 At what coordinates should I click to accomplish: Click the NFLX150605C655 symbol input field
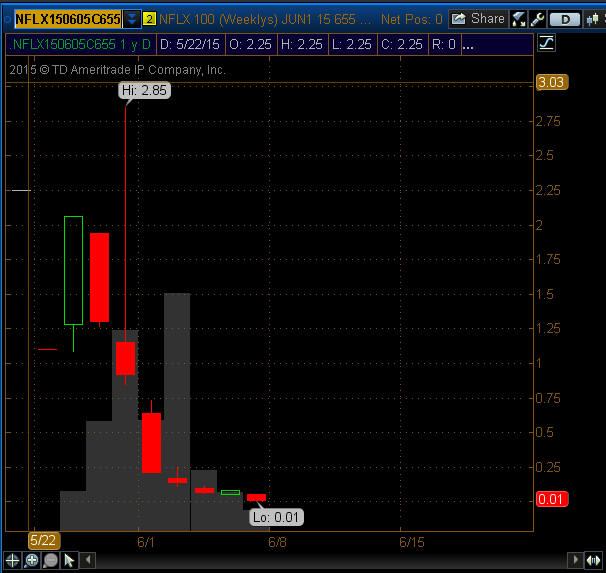point(68,19)
